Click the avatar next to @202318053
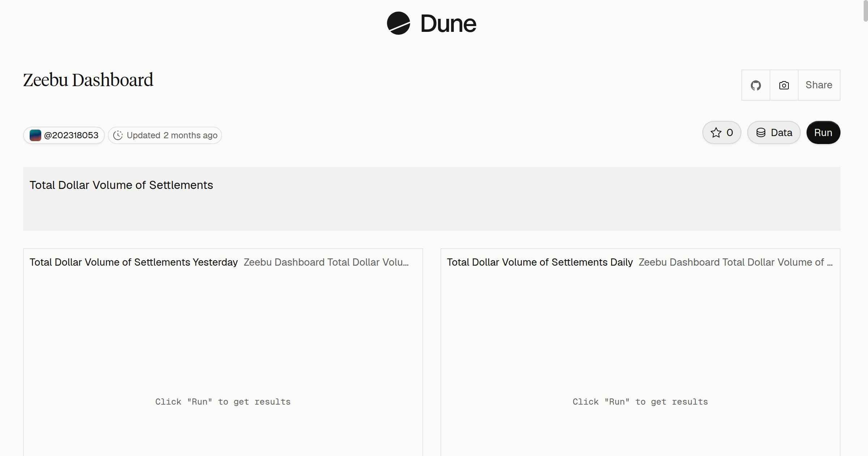868x456 pixels. click(35, 135)
